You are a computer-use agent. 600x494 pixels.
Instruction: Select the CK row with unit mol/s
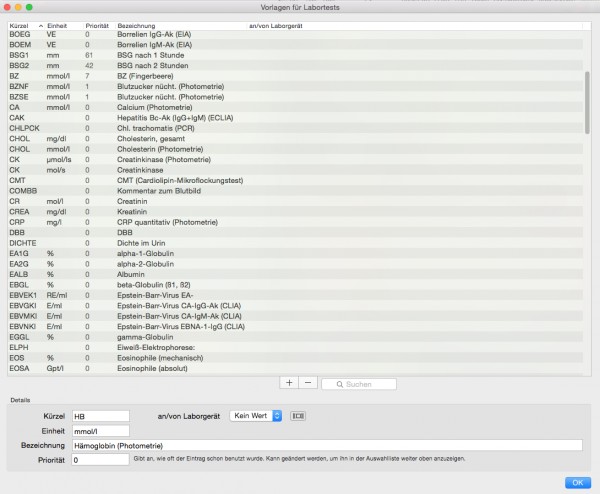pos(295,170)
